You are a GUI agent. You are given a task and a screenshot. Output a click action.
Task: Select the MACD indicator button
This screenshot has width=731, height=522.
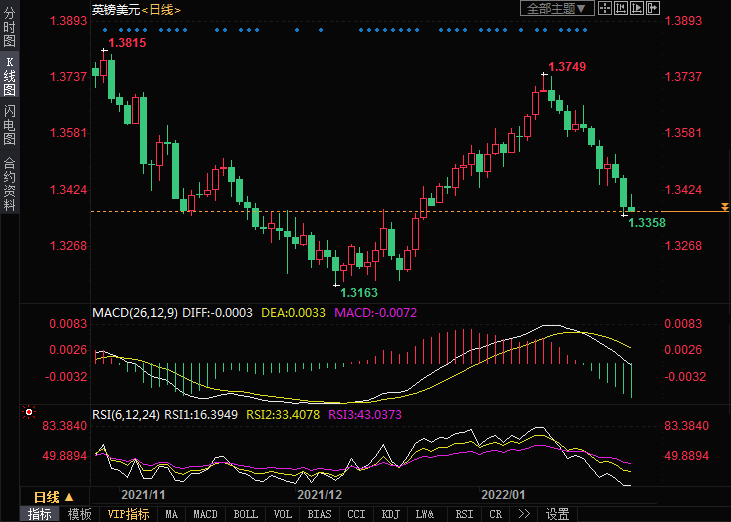(x=205, y=514)
